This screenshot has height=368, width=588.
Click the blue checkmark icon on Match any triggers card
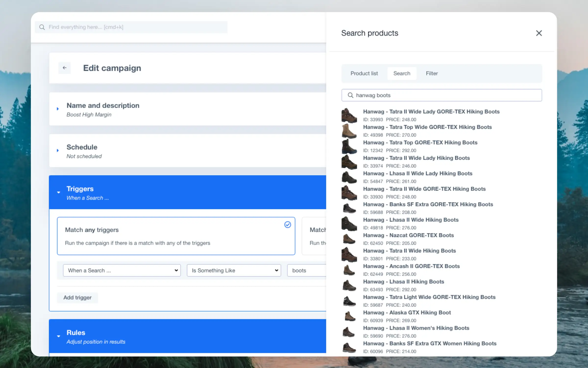287,225
